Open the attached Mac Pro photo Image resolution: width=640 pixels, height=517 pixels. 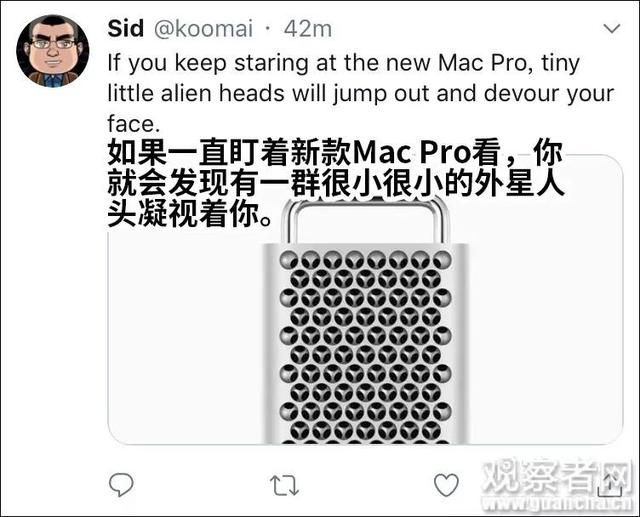tap(365, 300)
